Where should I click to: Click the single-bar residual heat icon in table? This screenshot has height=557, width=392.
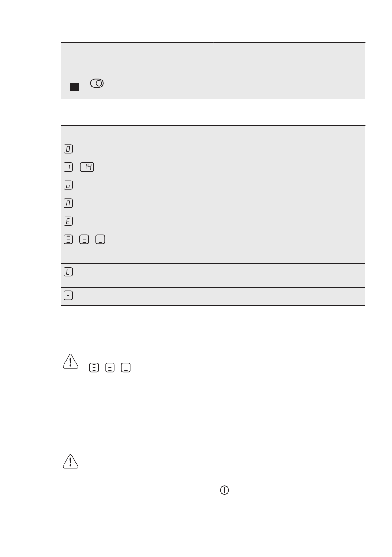pyautogui.click(x=99, y=240)
